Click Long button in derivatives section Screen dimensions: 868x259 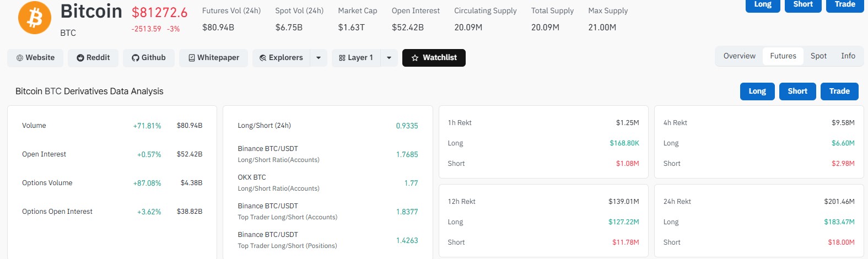pos(757,91)
